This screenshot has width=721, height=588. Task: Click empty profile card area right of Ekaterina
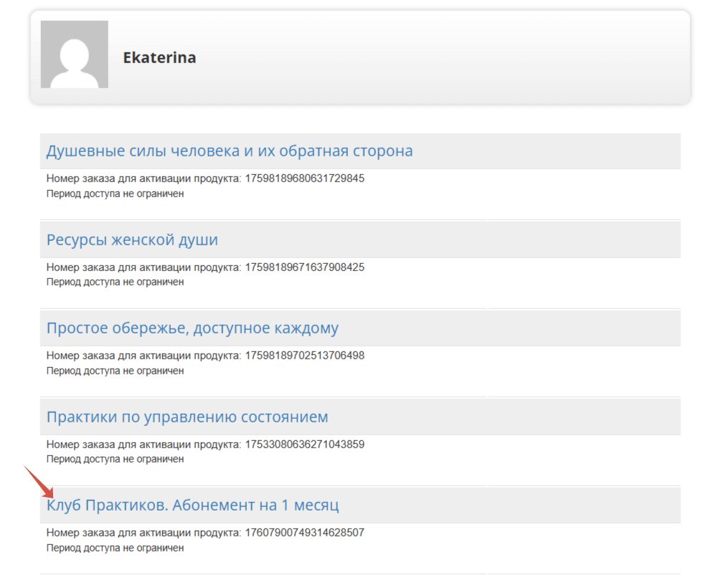445,57
